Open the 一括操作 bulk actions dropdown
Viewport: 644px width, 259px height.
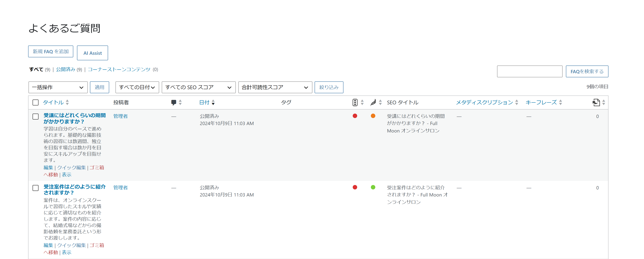pos(58,87)
